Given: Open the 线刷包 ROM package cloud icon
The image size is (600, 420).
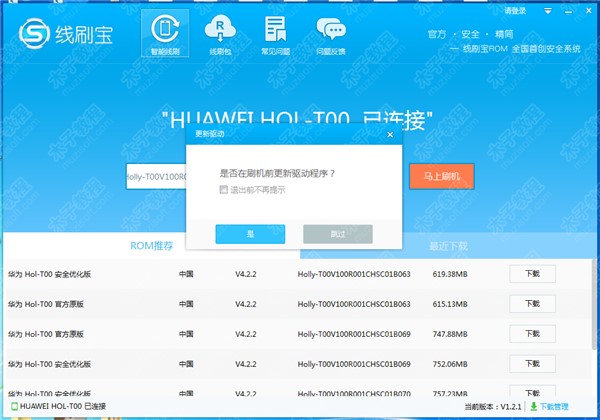Looking at the screenshot, I should [x=220, y=34].
